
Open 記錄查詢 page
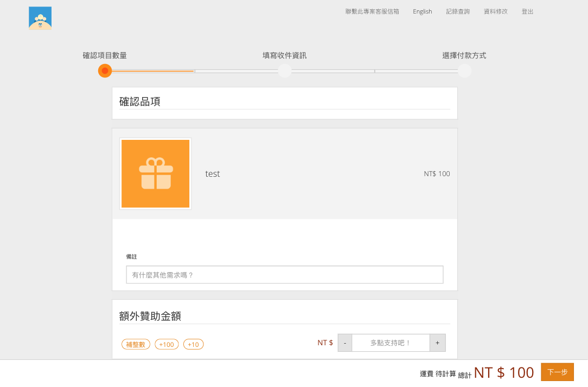tap(458, 11)
